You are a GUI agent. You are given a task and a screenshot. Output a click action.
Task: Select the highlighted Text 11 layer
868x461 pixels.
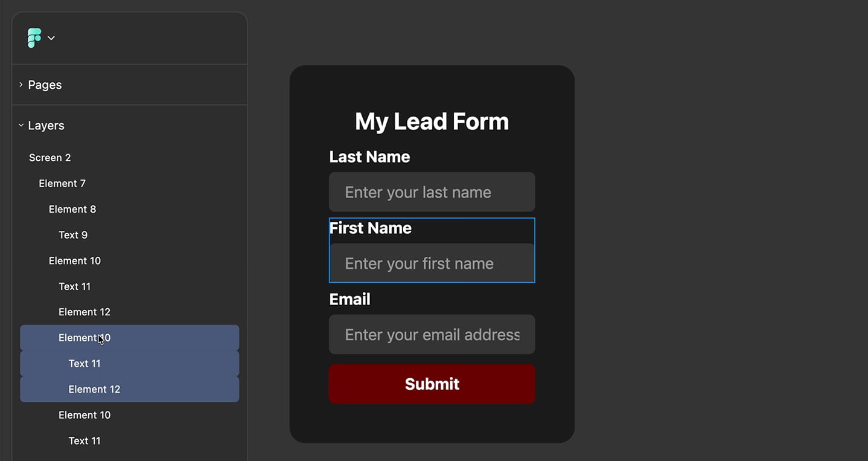[x=85, y=364]
